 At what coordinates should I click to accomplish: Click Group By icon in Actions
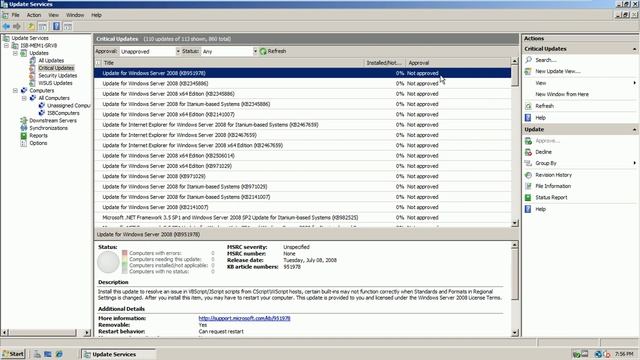pyautogui.click(x=528, y=163)
